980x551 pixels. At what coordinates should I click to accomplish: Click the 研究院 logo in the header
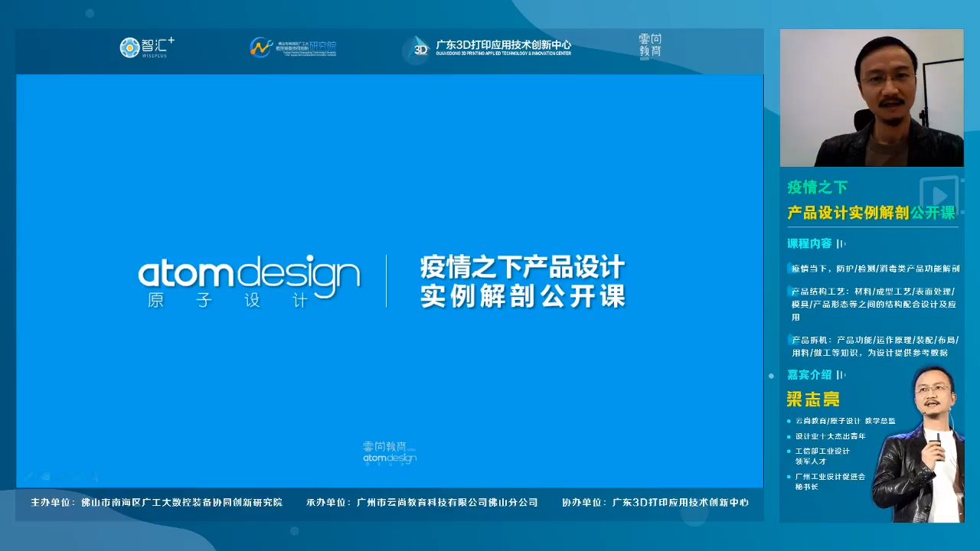[293, 47]
